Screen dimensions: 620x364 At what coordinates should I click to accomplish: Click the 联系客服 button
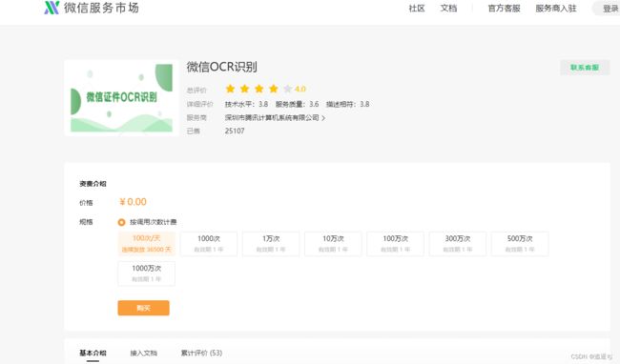coord(585,68)
